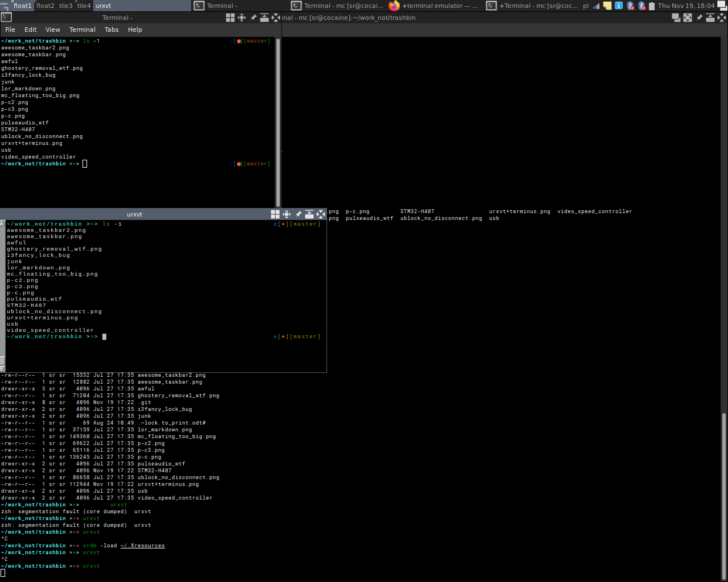The width and height of the screenshot is (728, 582).
Task: Click layout switcher box in top-right corner
Action: coord(722,6)
